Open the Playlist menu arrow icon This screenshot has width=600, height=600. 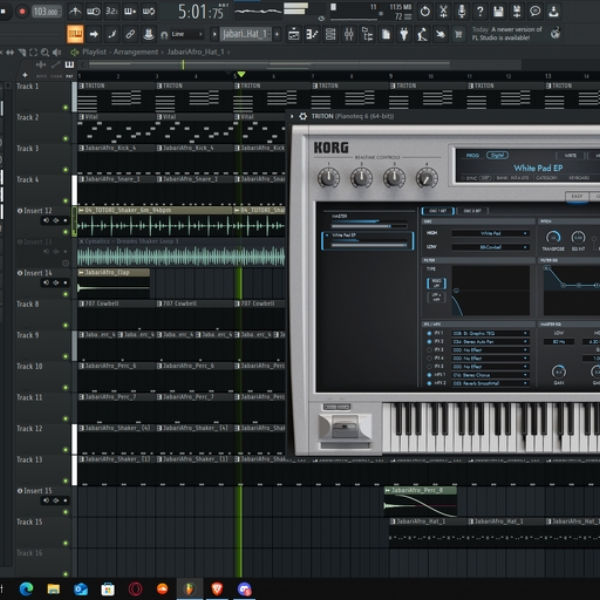pyautogui.click(x=75, y=52)
